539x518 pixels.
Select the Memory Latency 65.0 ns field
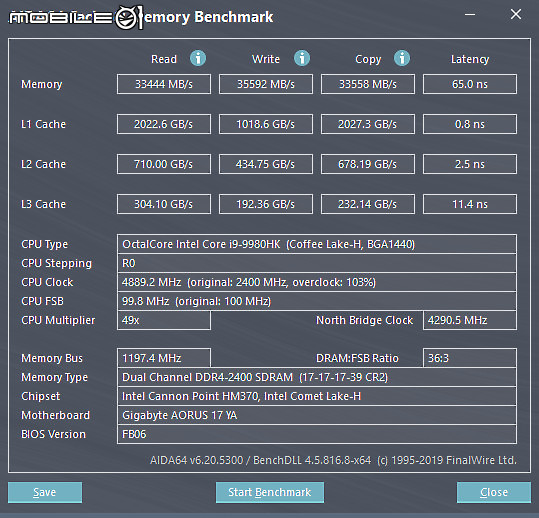click(x=470, y=84)
